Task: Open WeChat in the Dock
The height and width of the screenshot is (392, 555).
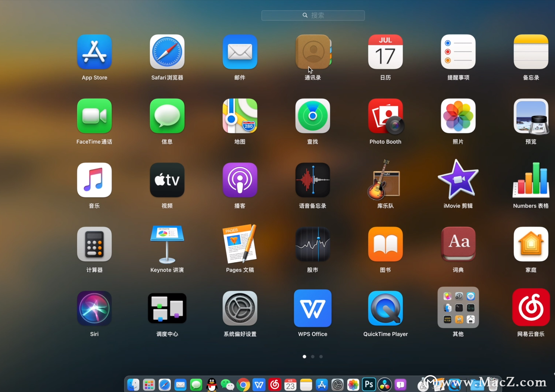Action: pyautogui.click(x=228, y=385)
